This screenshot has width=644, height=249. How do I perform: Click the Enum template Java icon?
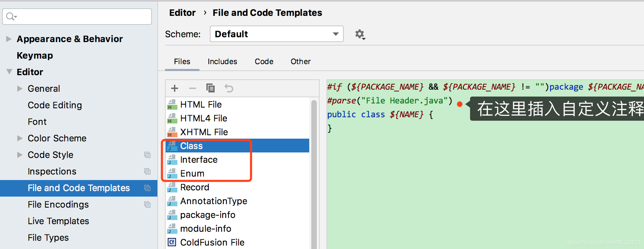point(172,173)
